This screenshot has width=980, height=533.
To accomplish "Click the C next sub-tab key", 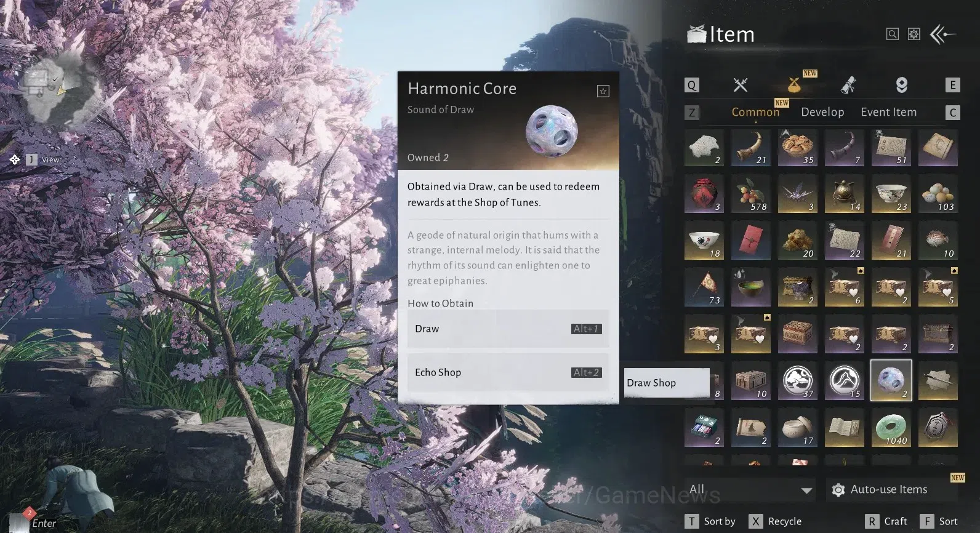I will (952, 112).
